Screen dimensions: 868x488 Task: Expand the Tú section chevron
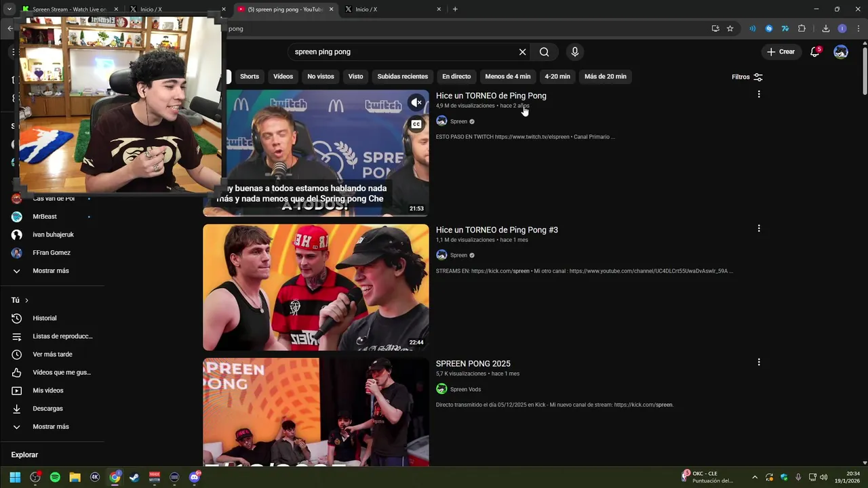(x=26, y=300)
